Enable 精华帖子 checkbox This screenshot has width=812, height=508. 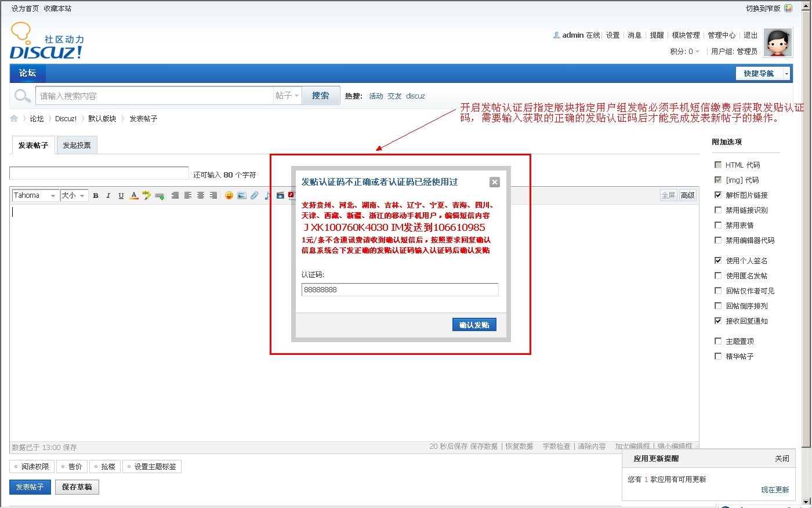coord(718,356)
